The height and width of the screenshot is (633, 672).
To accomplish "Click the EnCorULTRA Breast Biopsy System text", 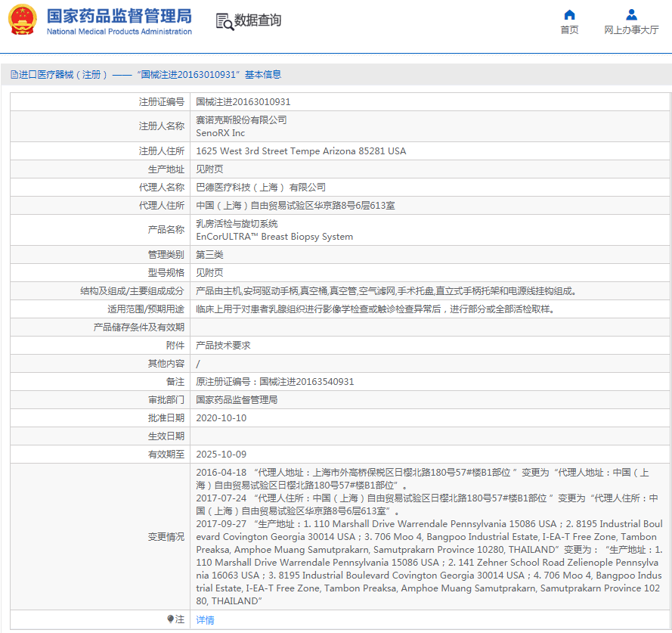I will coord(274,237).
